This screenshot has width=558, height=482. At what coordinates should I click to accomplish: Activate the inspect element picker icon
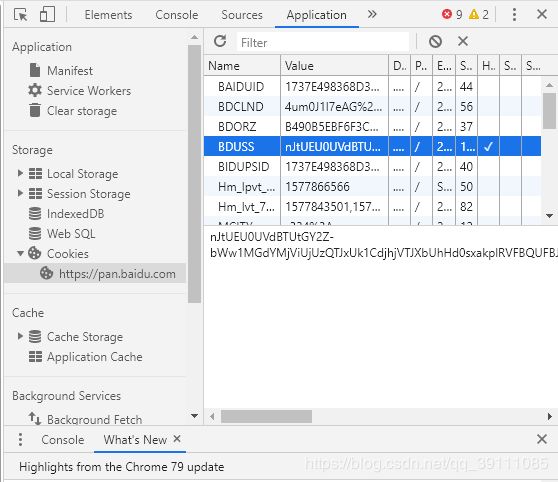coord(20,15)
